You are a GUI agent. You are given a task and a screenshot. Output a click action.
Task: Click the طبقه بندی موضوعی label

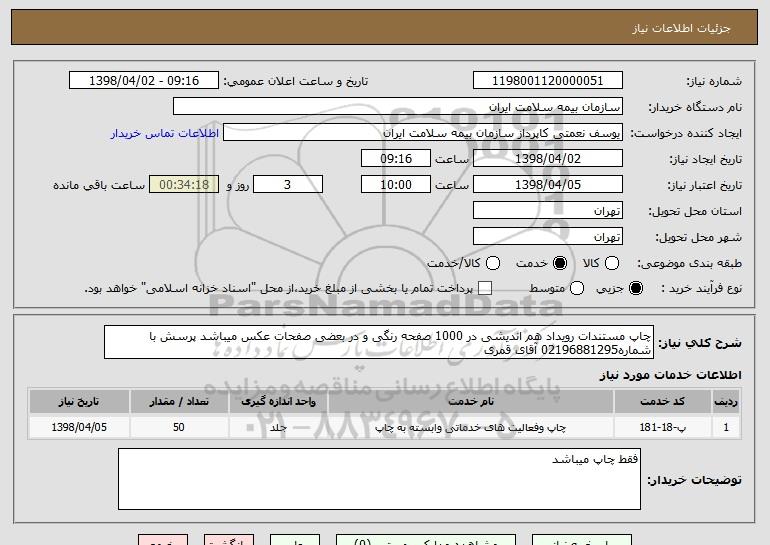(689, 263)
